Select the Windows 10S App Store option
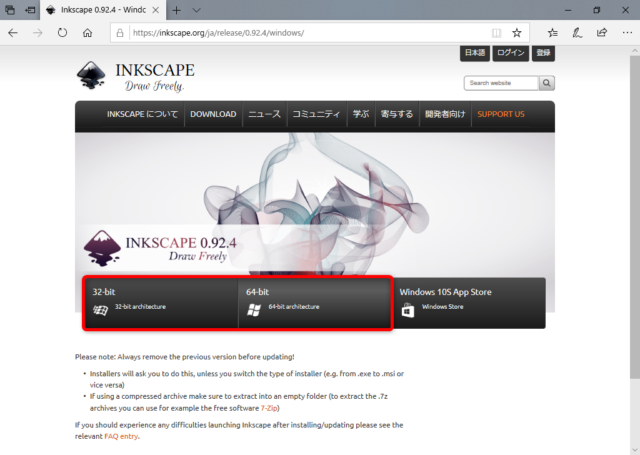The height and width of the screenshot is (455, 640). [469, 303]
